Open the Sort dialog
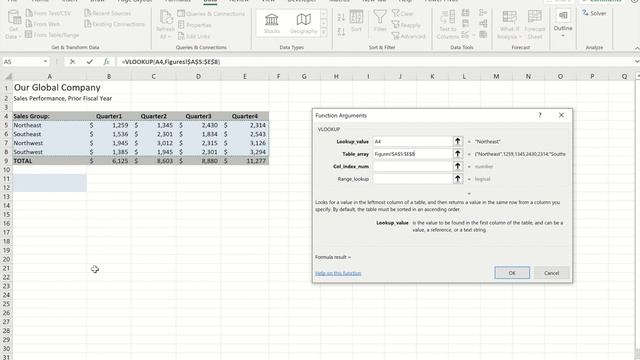This screenshot has height=360, width=640. click(x=356, y=21)
